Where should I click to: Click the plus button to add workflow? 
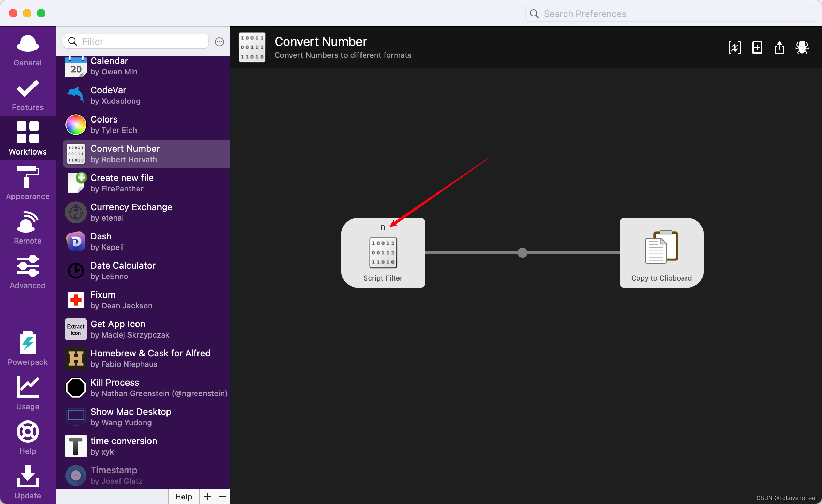(x=207, y=496)
